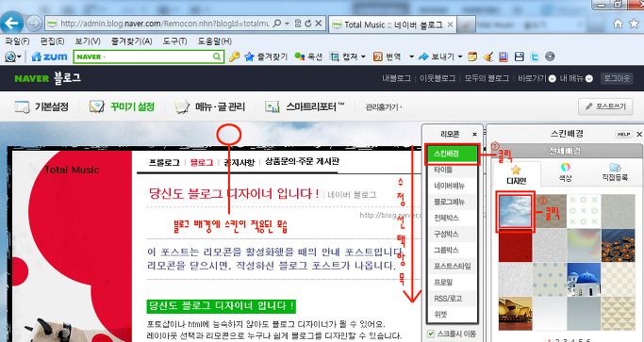Select 위젯 in the 리모콘 list
Screen dimensions: 644x342
pyautogui.click(x=452, y=315)
